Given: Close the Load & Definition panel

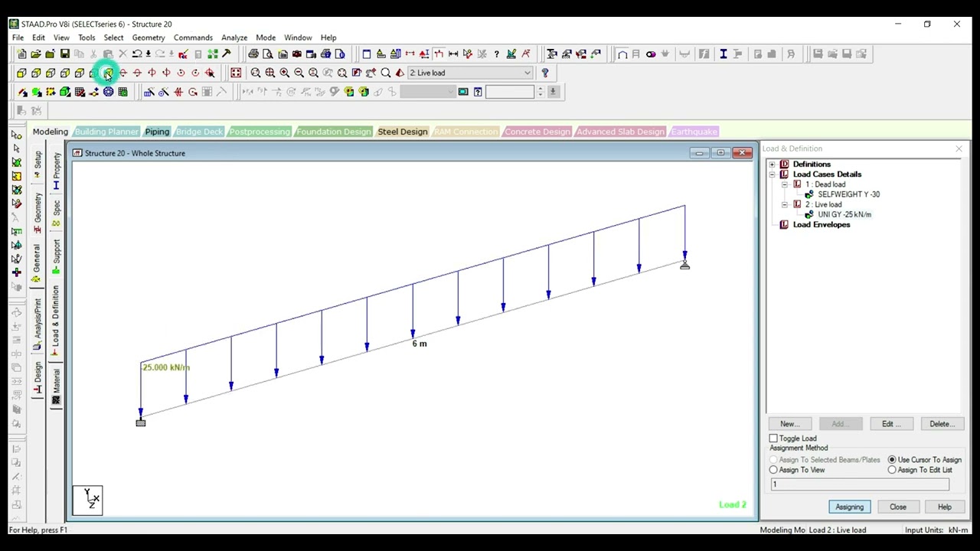Looking at the screenshot, I should [959, 148].
